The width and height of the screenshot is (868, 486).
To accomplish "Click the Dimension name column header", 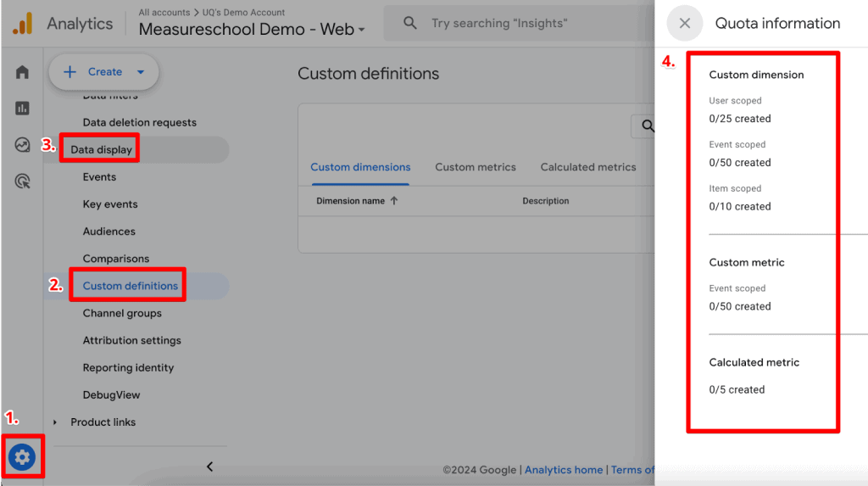I will click(350, 201).
